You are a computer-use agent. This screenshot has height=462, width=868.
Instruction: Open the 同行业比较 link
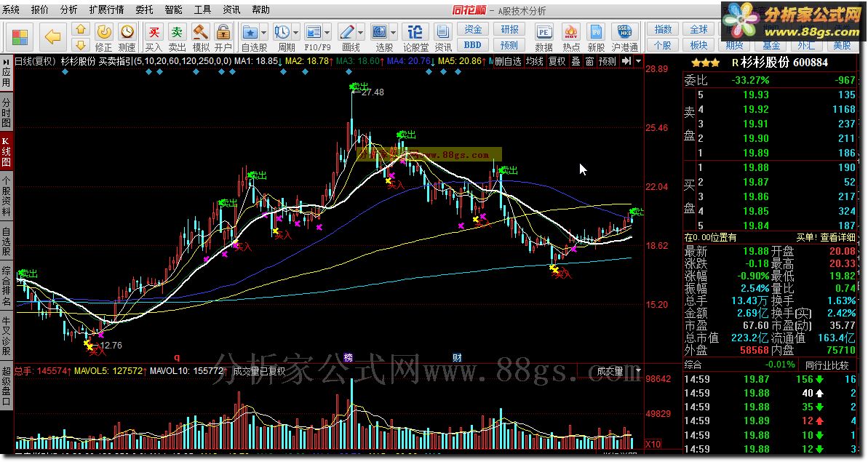coord(827,365)
